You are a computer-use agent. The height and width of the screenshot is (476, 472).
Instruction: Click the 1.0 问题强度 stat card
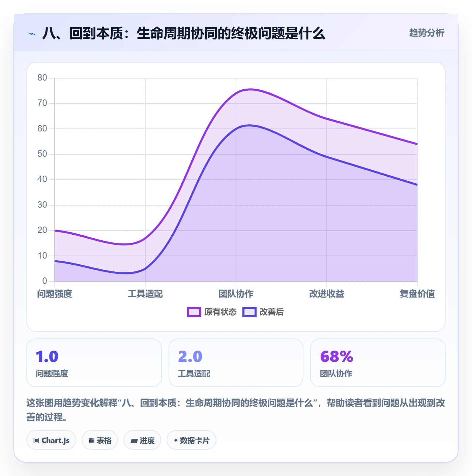click(94, 363)
